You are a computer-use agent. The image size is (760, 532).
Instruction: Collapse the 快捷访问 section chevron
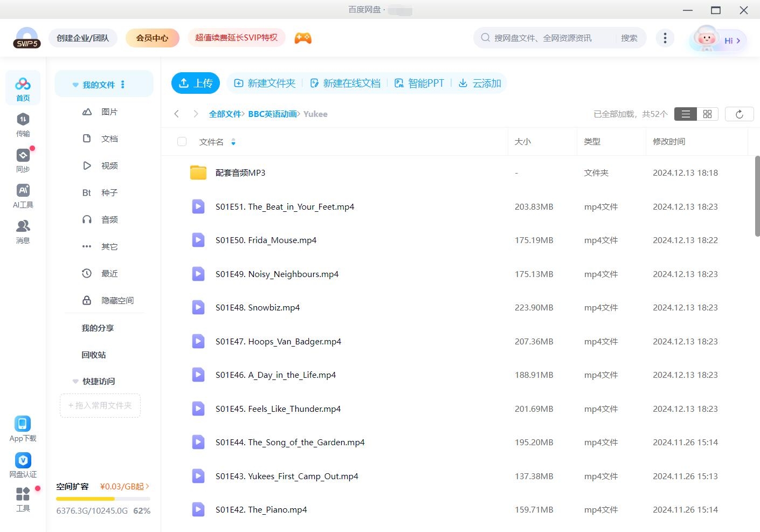coord(75,381)
